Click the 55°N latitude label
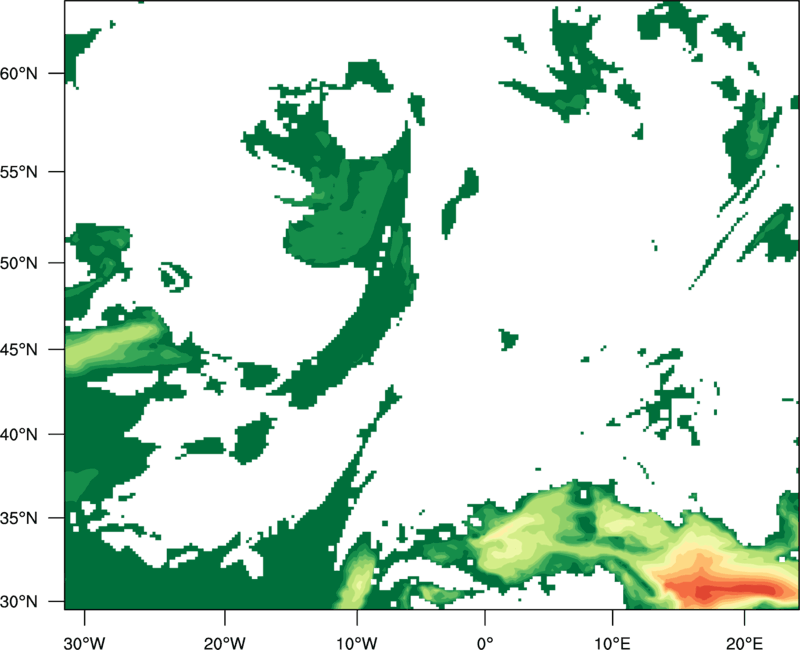Screen dimensions: 800x650 (19, 172)
